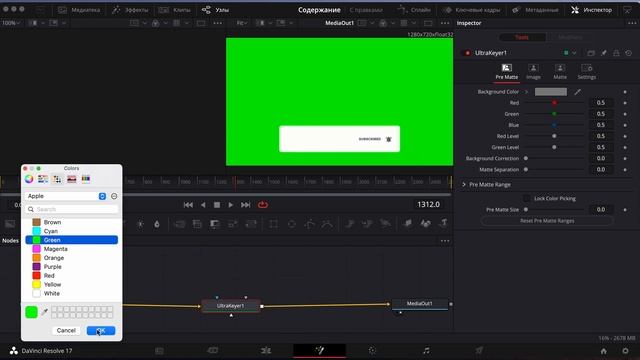
Task: Switch to the Color page icon
Action: pos(372,351)
